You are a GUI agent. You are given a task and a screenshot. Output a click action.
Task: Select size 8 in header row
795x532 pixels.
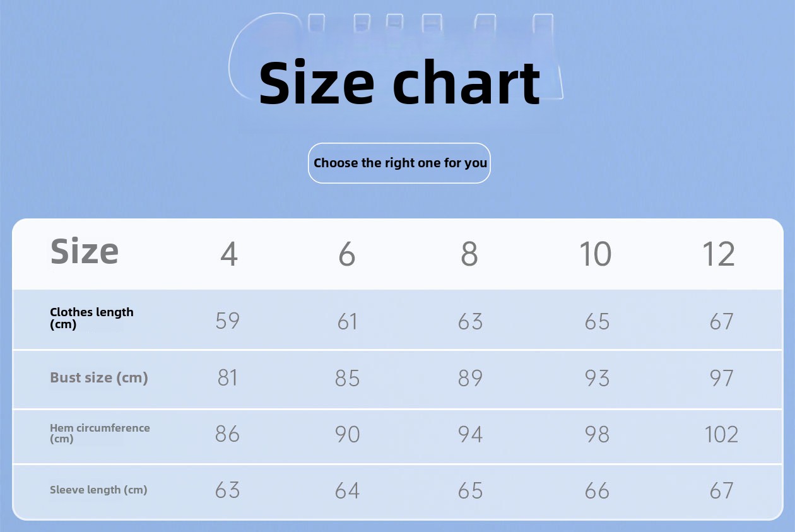[x=469, y=254]
